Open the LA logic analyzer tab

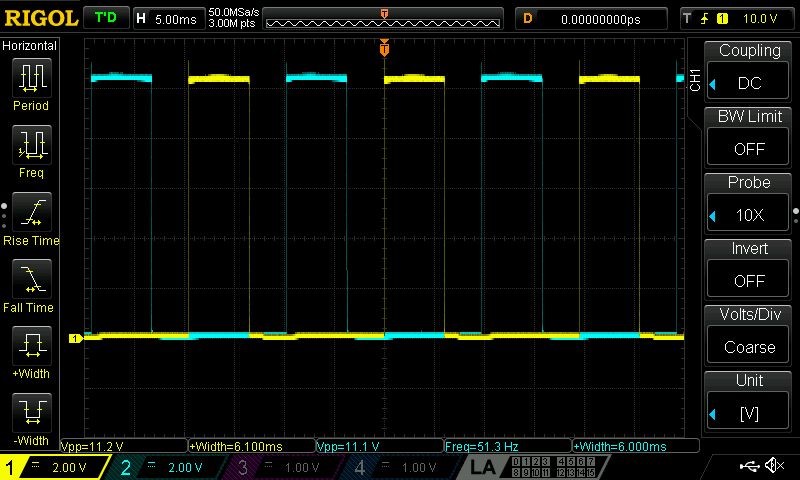(x=482, y=467)
